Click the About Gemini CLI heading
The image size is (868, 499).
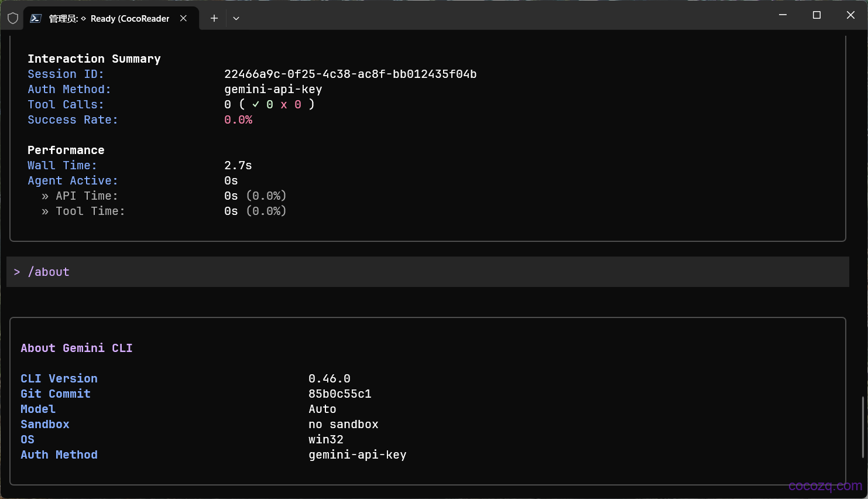77,348
